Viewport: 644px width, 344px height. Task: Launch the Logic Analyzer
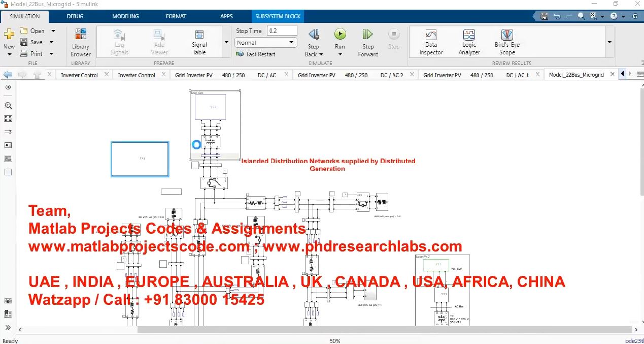point(469,42)
